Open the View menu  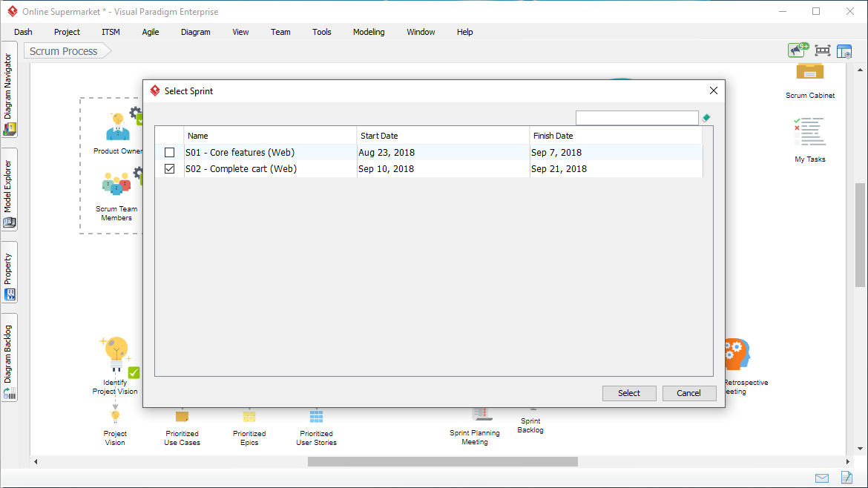coord(240,32)
